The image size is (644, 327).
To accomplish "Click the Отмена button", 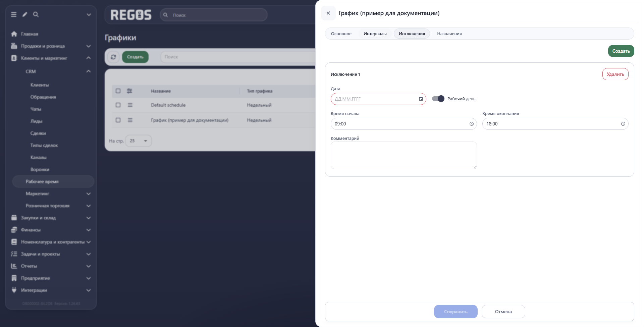I will point(503,312).
